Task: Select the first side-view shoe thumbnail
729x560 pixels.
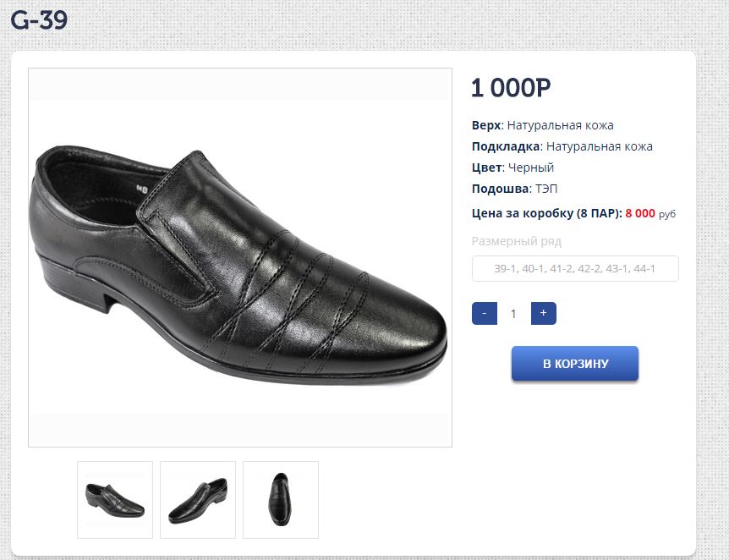Action: click(x=115, y=499)
